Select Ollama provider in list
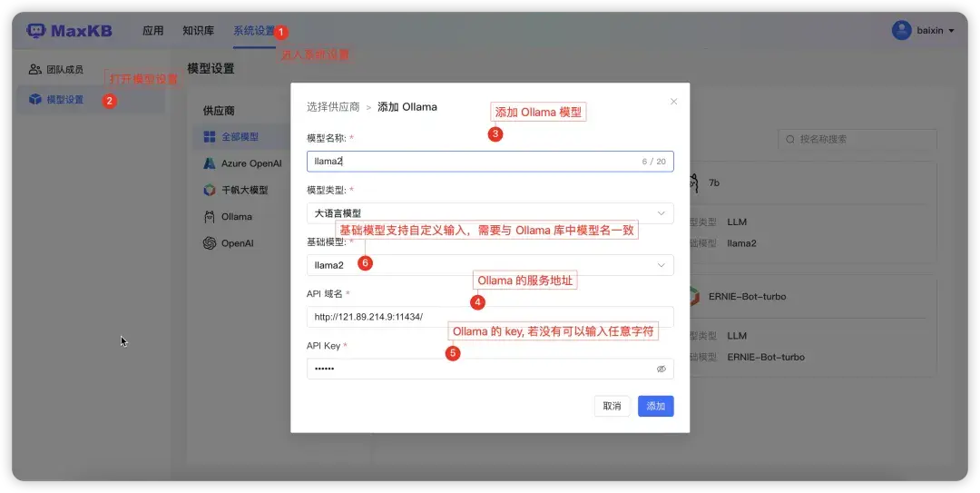The image size is (980, 493). (x=237, y=216)
